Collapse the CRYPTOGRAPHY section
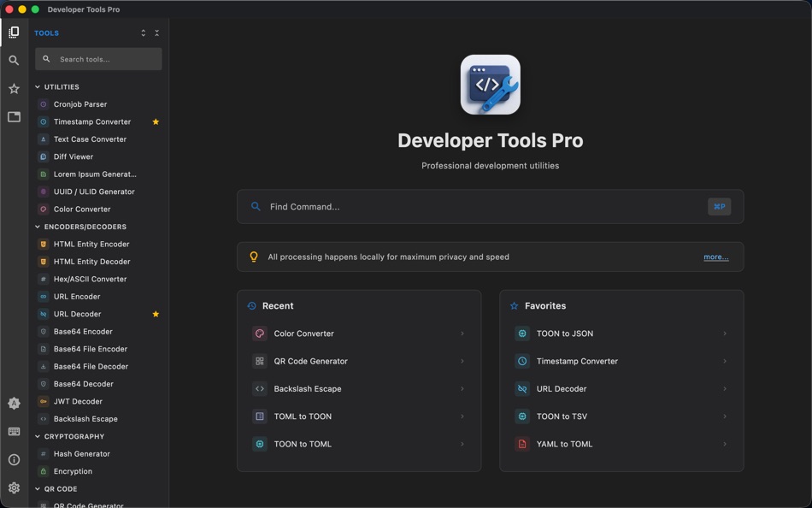This screenshot has height=508, width=812. pyautogui.click(x=37, y=436)
